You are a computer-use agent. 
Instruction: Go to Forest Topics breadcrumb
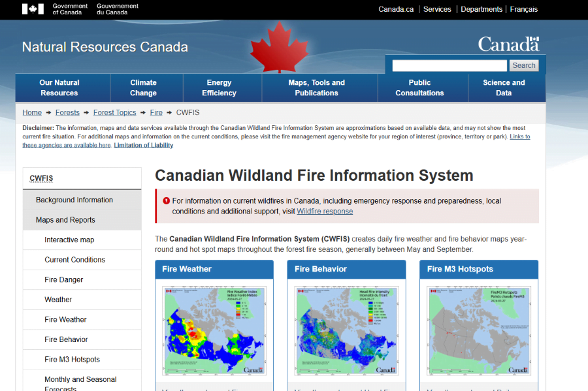pyautogui.click(x=115, y=112)
